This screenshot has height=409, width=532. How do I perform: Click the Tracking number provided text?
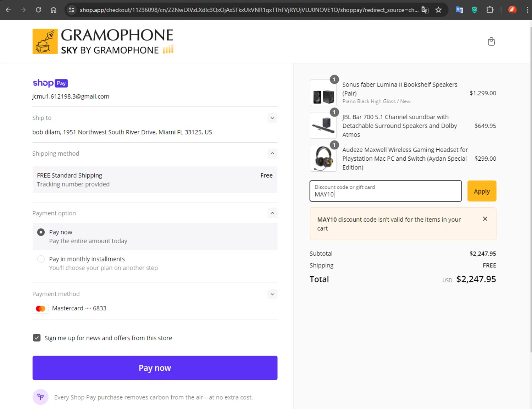click(73, 184)
